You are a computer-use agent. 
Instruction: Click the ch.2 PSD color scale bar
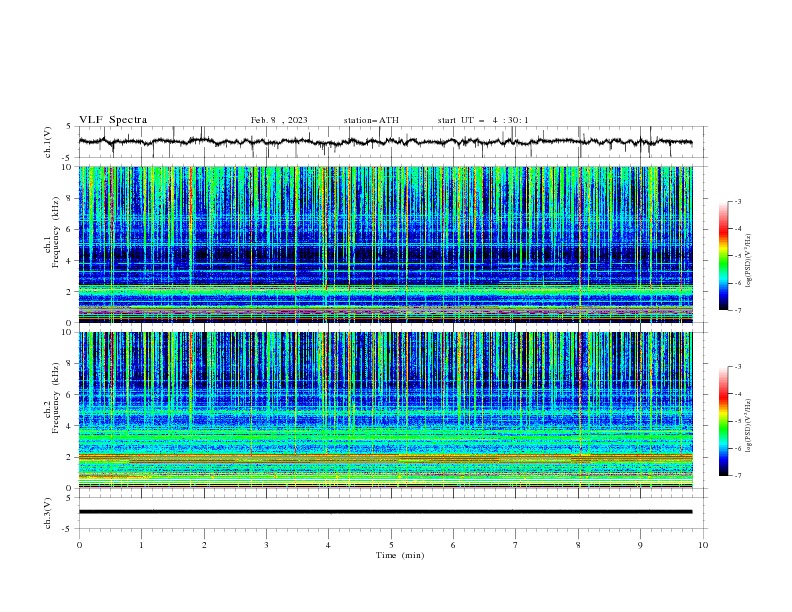point(723,421)
